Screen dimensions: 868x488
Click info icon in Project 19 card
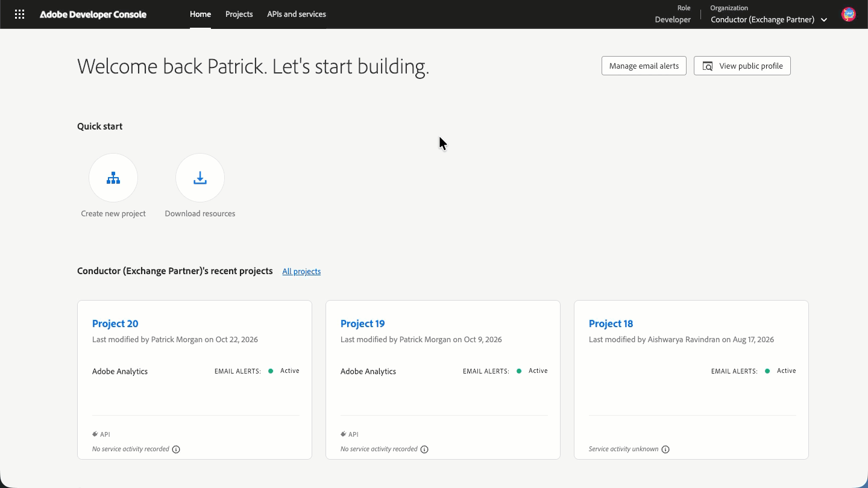tap(424, 449)
